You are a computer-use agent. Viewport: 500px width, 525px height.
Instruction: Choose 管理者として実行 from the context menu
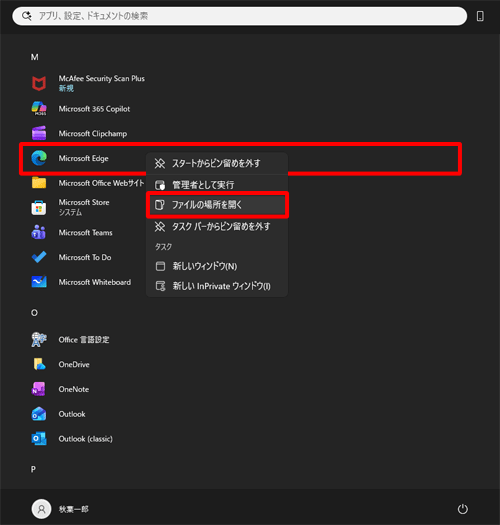(217, 184)
